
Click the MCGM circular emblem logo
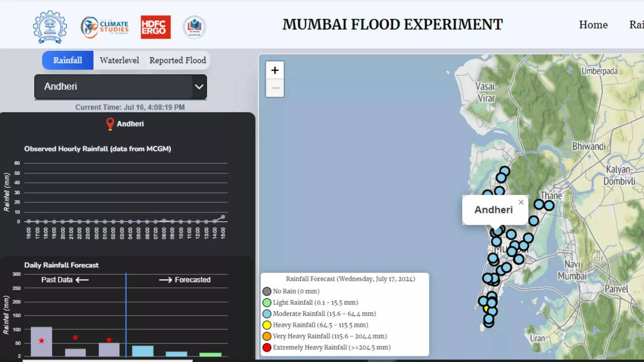coord(194,27)
